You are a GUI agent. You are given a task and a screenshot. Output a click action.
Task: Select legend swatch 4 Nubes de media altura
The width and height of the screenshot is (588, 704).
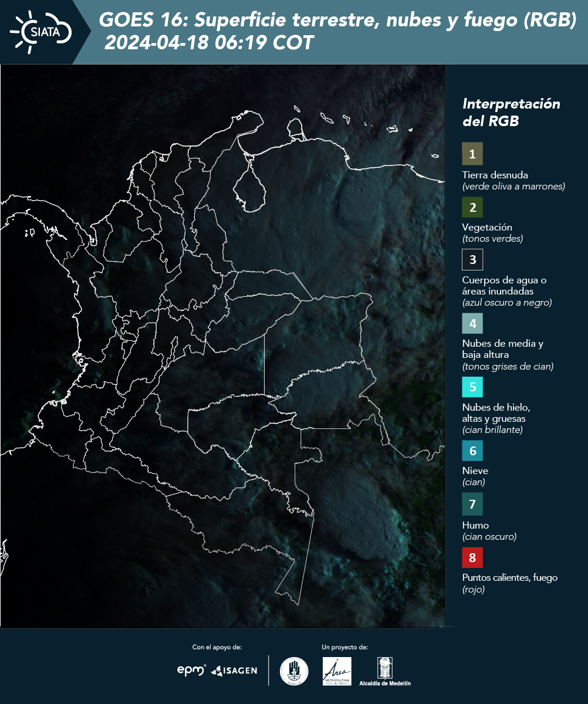(x=472, y=323)
